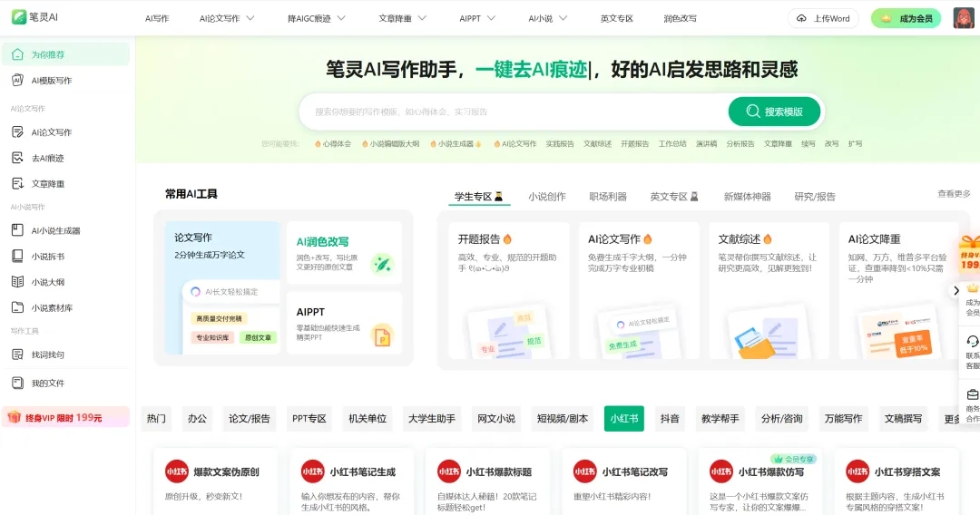Image resolution: width=980 pixels, height=515 pixels.
Task: Click the 笔灵AI logo icon
Action: (x=19, y=17)
